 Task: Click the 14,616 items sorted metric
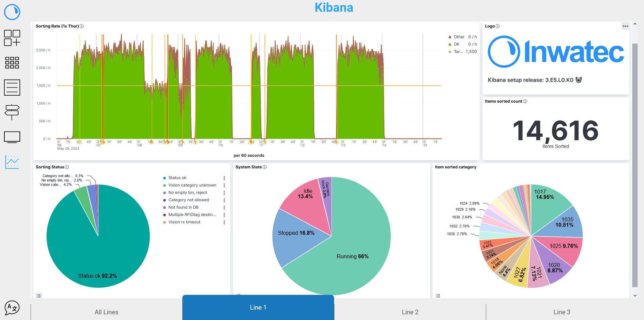(556, 130)
